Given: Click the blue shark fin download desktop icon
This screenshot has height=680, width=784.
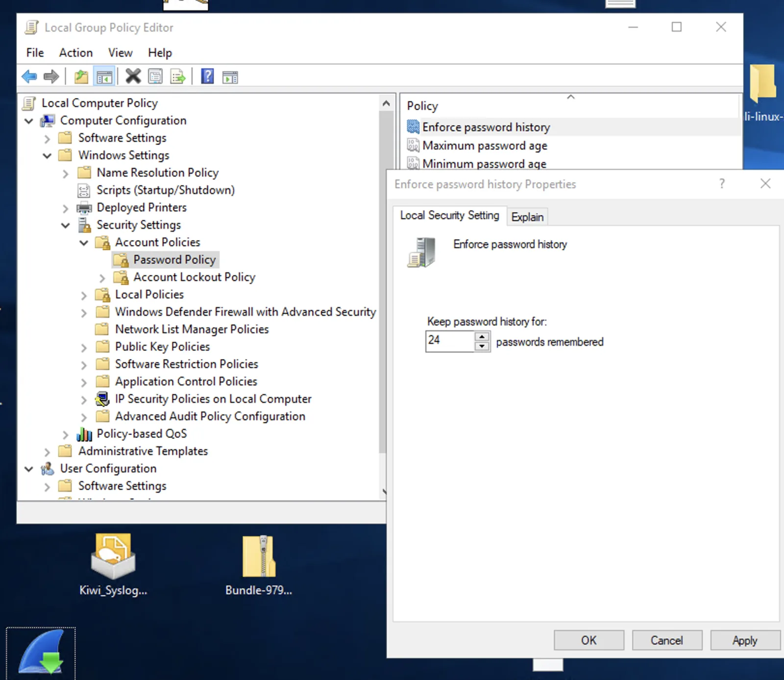Looking at the screenshot, I should click(x=41, y=652).
